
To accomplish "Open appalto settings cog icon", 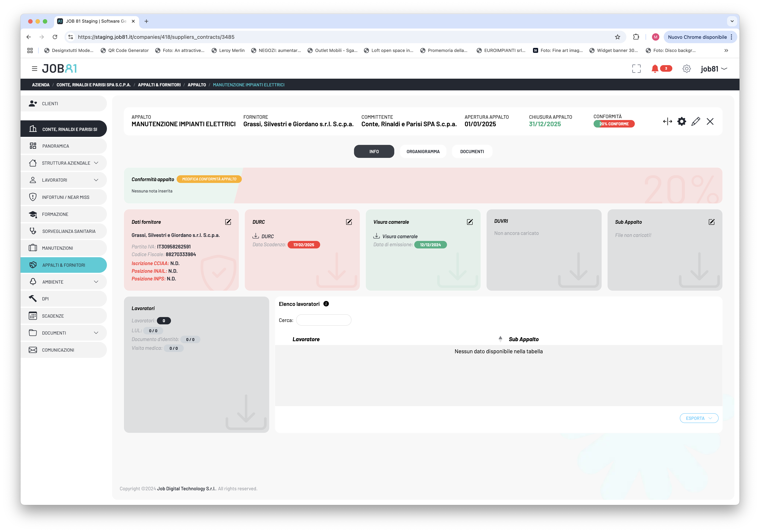I will pyautogui.click(x=681, y=121).
